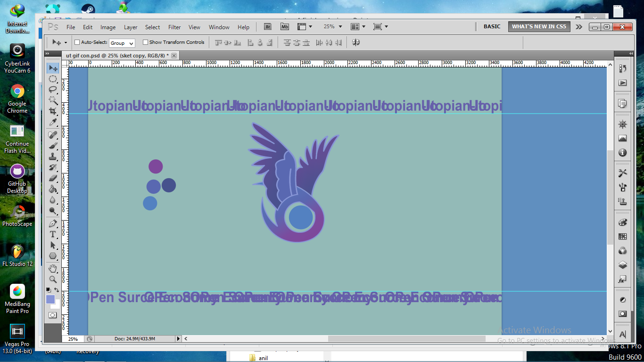Enable Show Transform Controls checkbox

[x=145, y=42]
